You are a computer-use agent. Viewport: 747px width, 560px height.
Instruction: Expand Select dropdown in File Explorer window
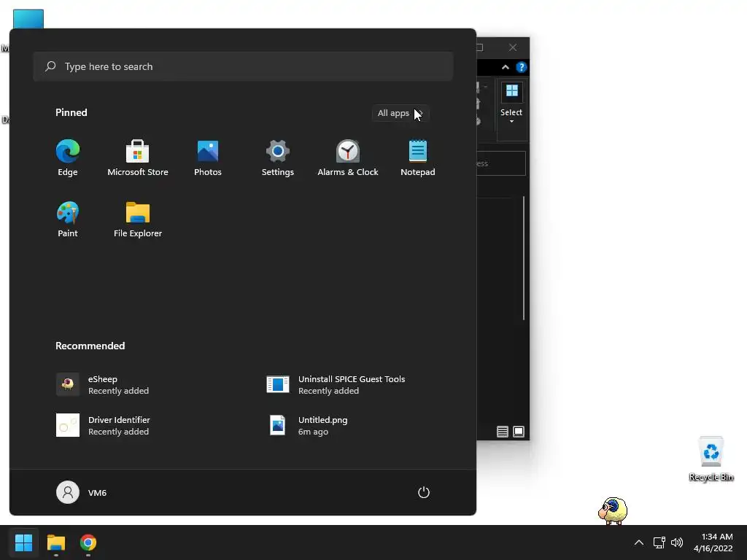pyautogui.click(x=511, y=104)
